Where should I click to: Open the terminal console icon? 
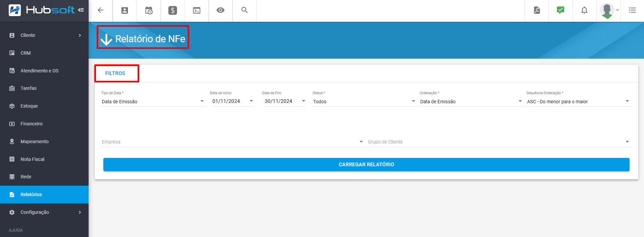(197, 11)
